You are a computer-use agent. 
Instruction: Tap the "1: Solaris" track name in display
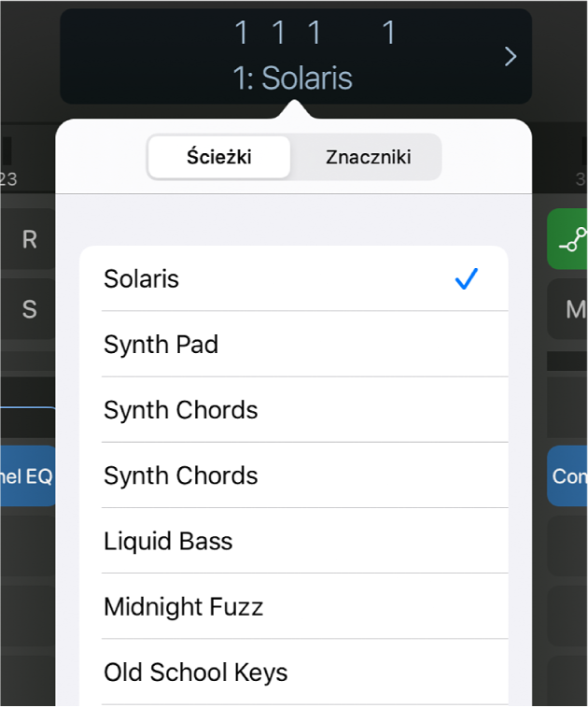pos(293,78)
